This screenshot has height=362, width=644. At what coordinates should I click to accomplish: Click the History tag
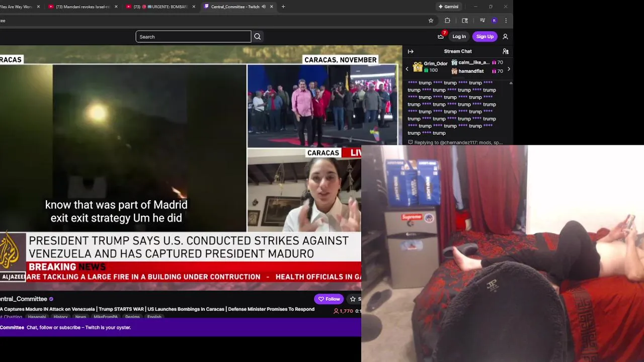(x=60, y=317)
